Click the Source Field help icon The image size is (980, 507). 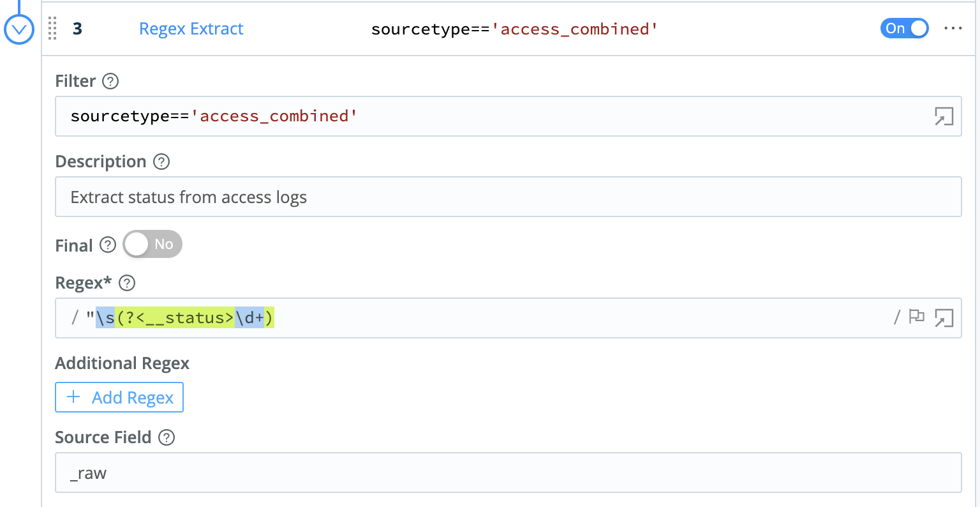tap(165, 437)
